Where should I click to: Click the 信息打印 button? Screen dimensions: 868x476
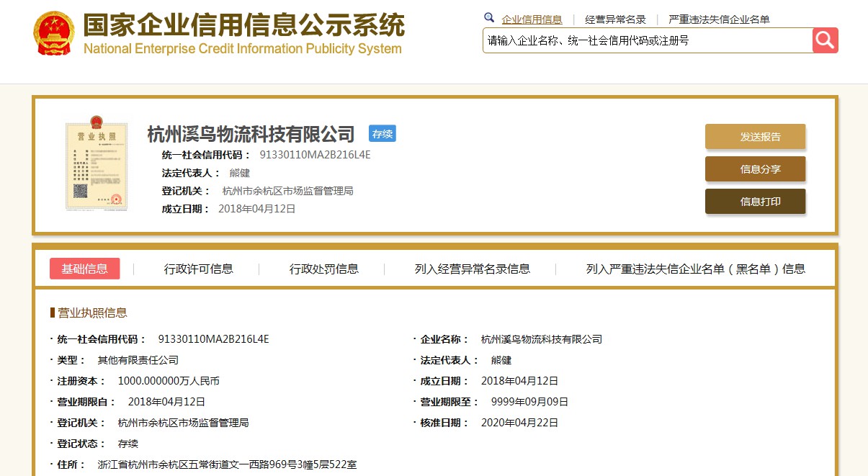756,202
